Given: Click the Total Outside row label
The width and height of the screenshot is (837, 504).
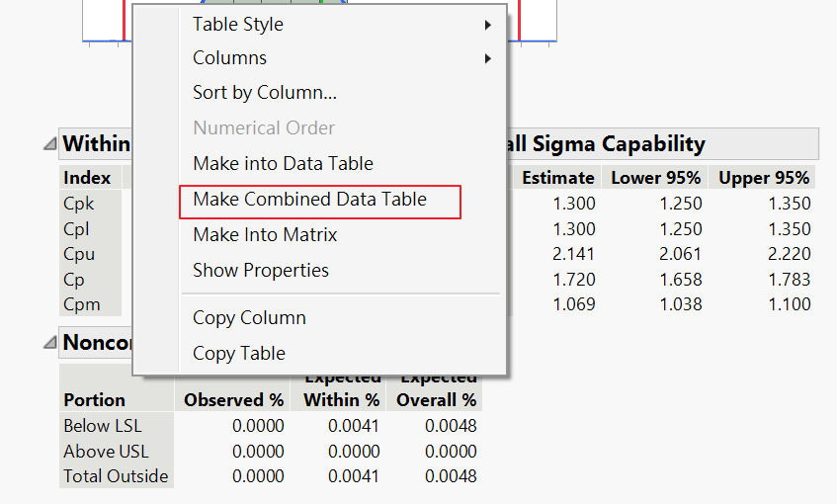Looking at the screenshot, I should [x=116, y=476].
